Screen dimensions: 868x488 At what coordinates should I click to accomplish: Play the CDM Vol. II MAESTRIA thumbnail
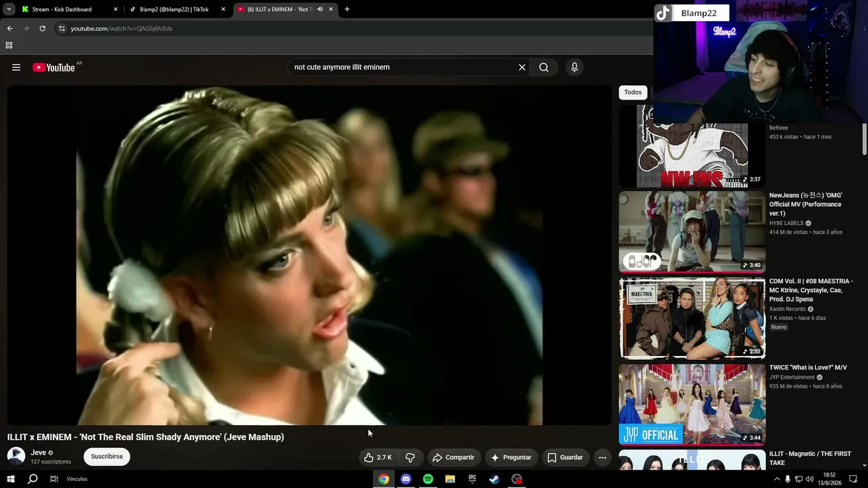(x=692, y=318)
